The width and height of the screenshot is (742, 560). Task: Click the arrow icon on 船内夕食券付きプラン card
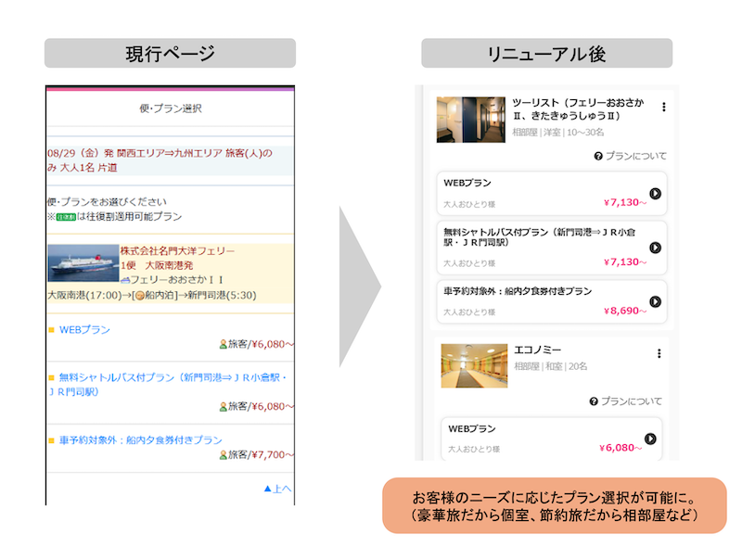(655, 301)
